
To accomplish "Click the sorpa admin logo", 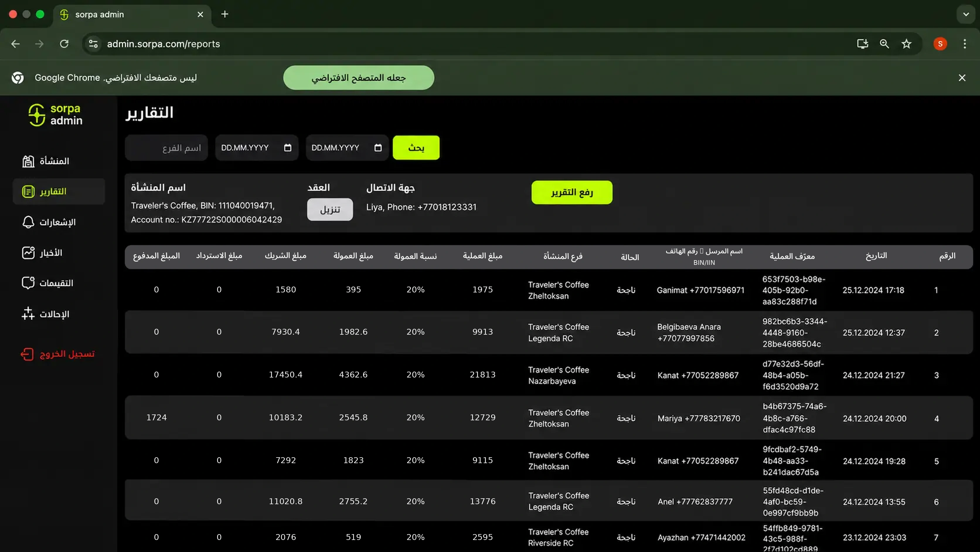I will pyautogui.click(x=56, y=115).
